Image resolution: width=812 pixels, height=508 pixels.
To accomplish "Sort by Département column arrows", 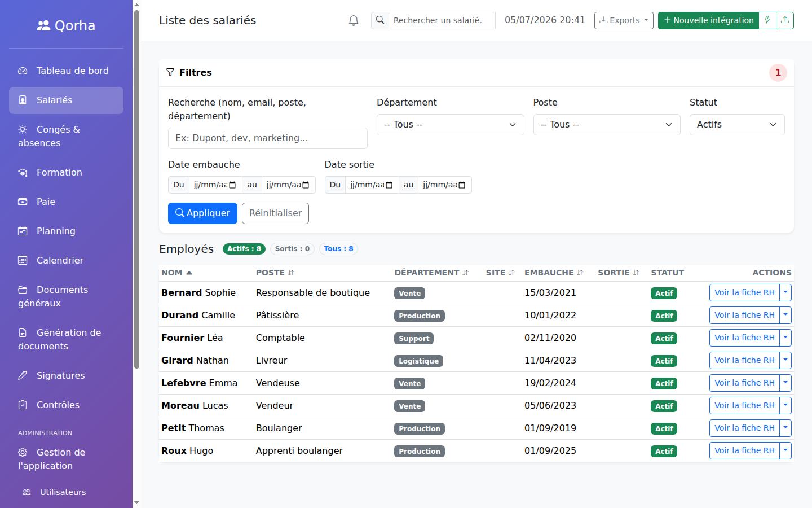I will 465,273.
